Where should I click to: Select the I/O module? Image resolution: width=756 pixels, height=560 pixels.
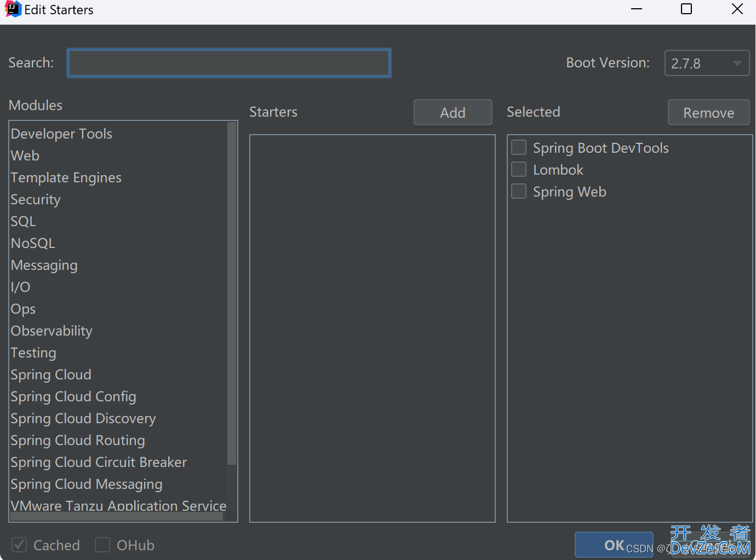[118, 287]
